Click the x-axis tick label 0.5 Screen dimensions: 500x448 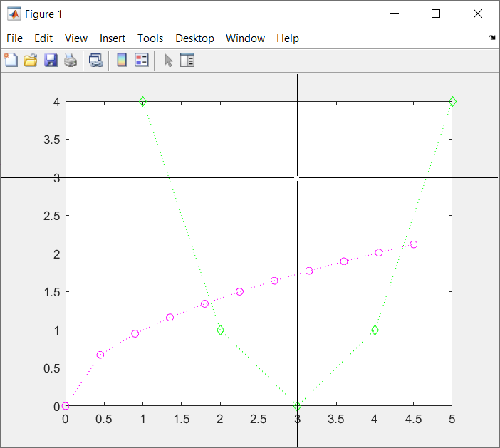pos(104,419)
